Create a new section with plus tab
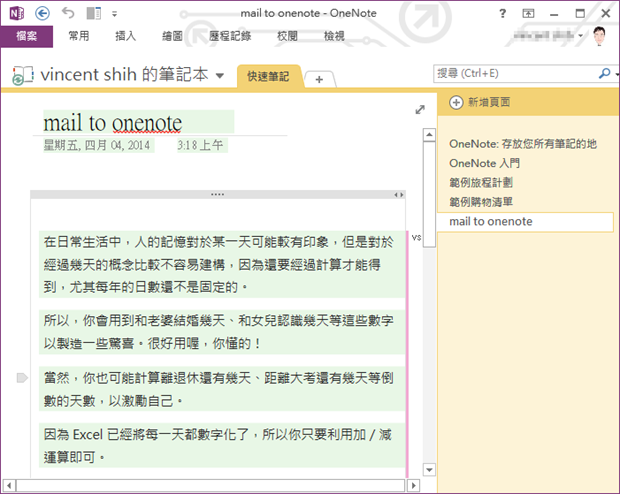This screenshot has width=620, height=494. [319, 79]
